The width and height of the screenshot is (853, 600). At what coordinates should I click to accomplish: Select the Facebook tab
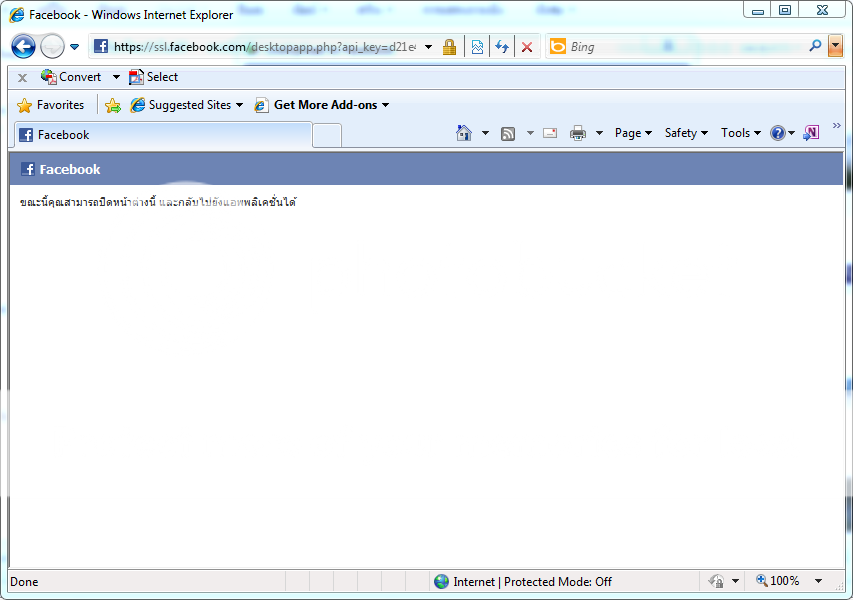click(162, 135)
